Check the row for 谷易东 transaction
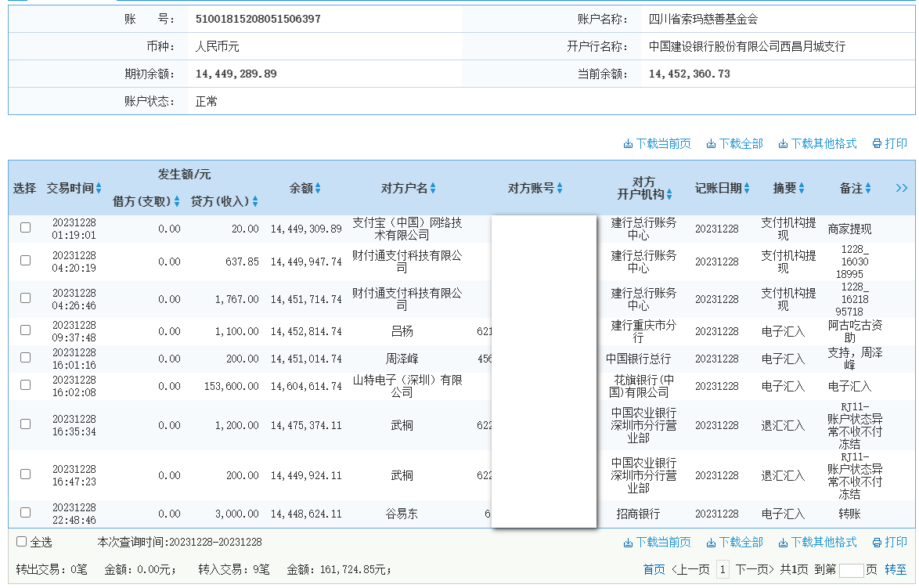 [25, 512]
